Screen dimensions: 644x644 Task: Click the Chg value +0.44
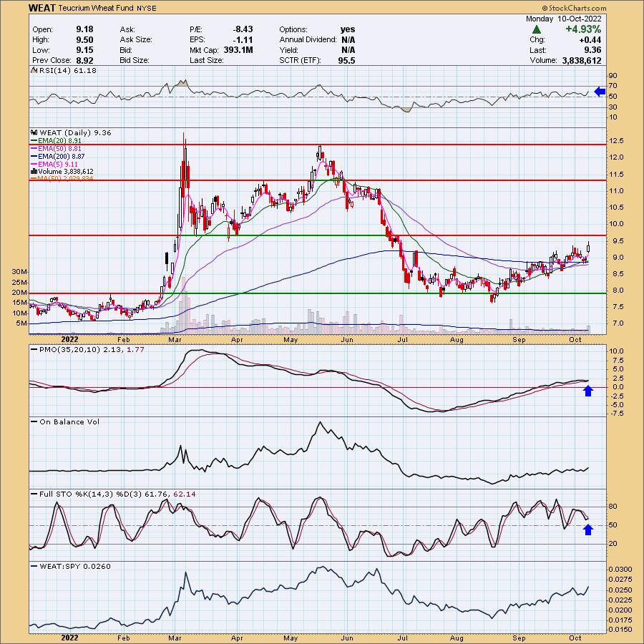coord(590,40)
